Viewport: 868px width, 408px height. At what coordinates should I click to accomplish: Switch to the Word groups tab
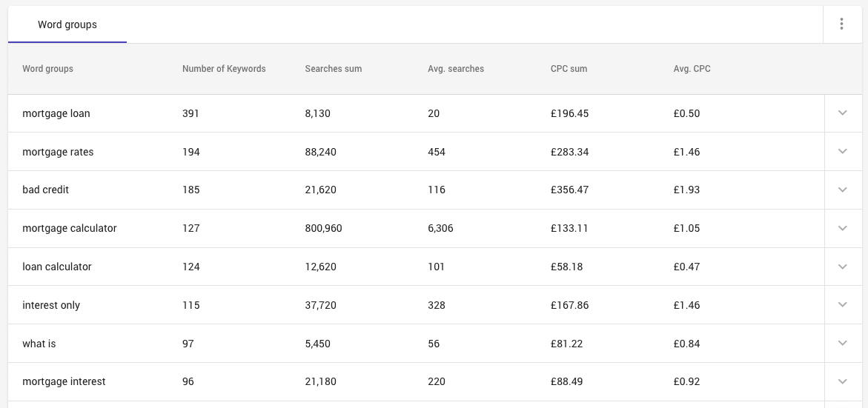tap(67, 25)
